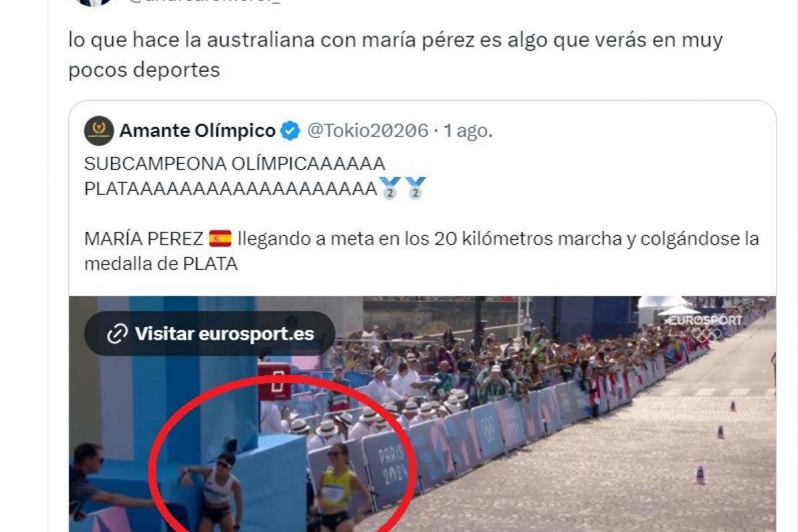
Task: Play the quoted race walking video
Action: tap(422, 414)
